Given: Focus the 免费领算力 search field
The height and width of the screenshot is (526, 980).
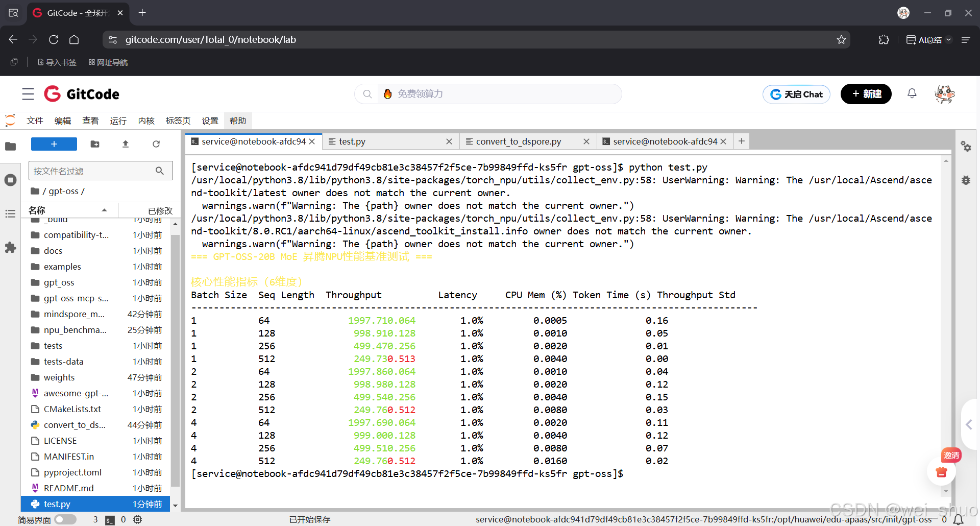Looking at the screenshot, I should pos(488,94).
